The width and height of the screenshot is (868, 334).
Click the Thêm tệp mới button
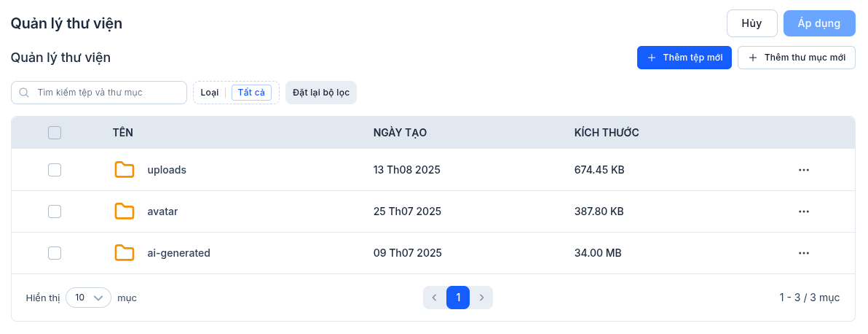[x=684, y=58]
